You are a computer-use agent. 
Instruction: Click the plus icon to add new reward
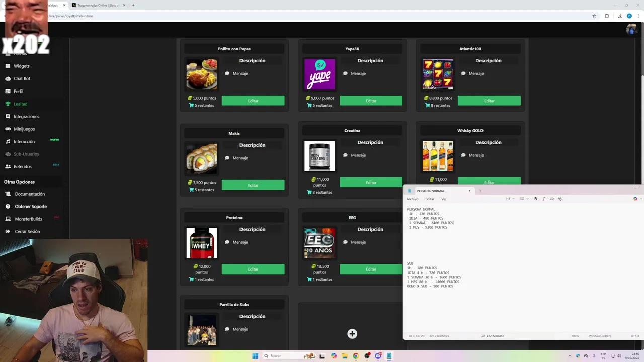tap(352, 334)
